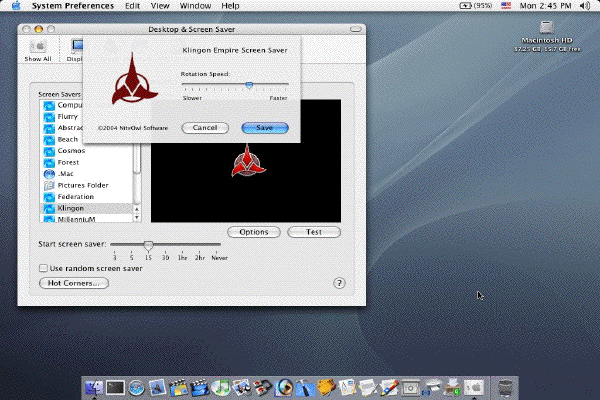Viewport: 600px width, 400px height.
Task: Click the Klingon emblem in options sheet
Action: point(133,78)
